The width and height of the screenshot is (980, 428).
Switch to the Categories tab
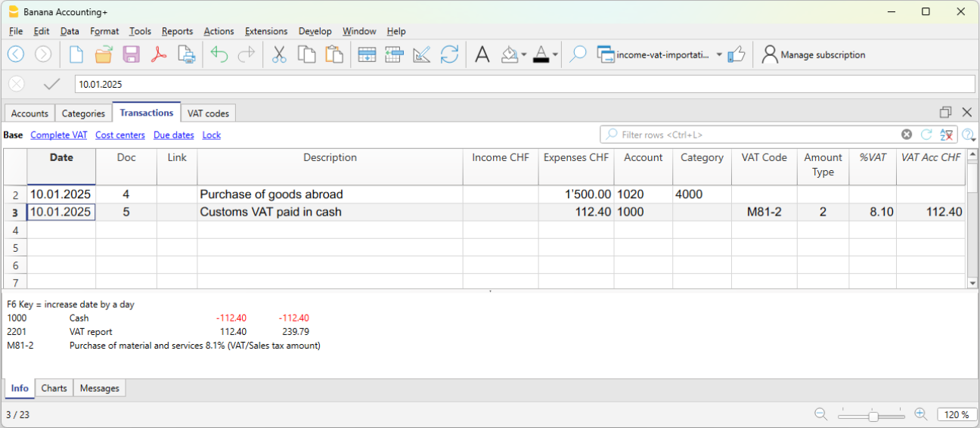coord(83,113)
